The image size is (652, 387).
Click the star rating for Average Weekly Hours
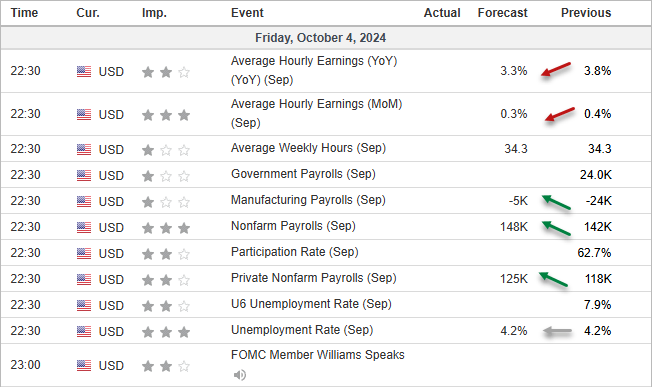coord(166,150)
